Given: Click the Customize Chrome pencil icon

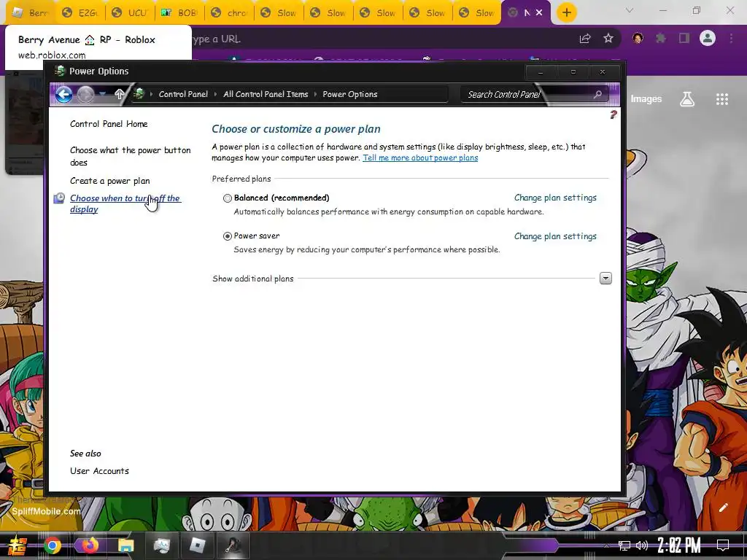Looking at the screenshot, I should [x=723, y=507].
